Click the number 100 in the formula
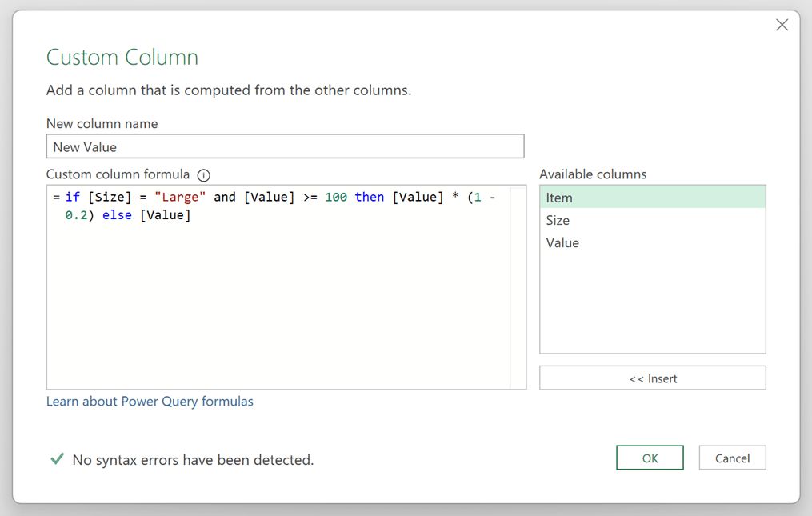 click(x=338, y=196)
